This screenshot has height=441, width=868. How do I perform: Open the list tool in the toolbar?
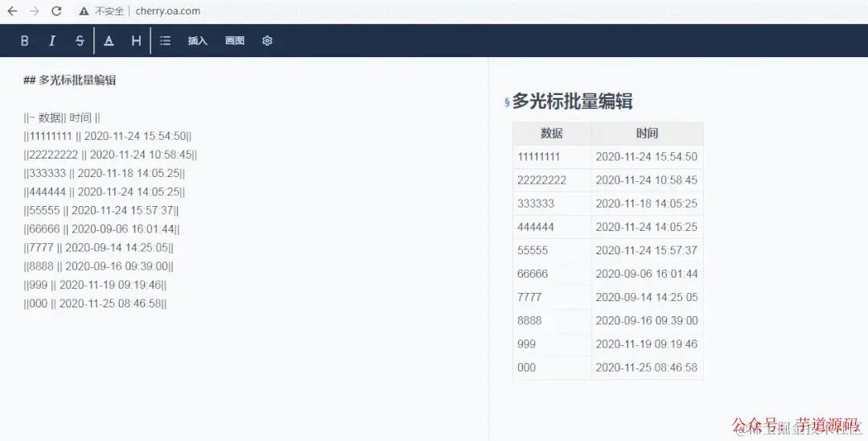[x=165, y=40]
